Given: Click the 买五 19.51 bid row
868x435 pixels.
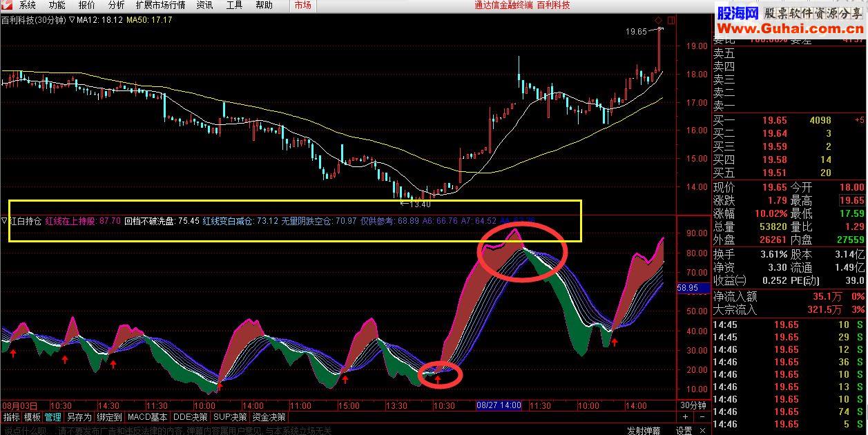Looking at the screenshot, I should tap(789, 173).
